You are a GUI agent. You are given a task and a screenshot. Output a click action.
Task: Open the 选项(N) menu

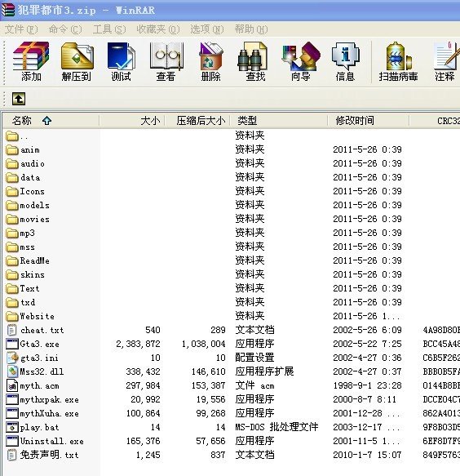[207, 29]
